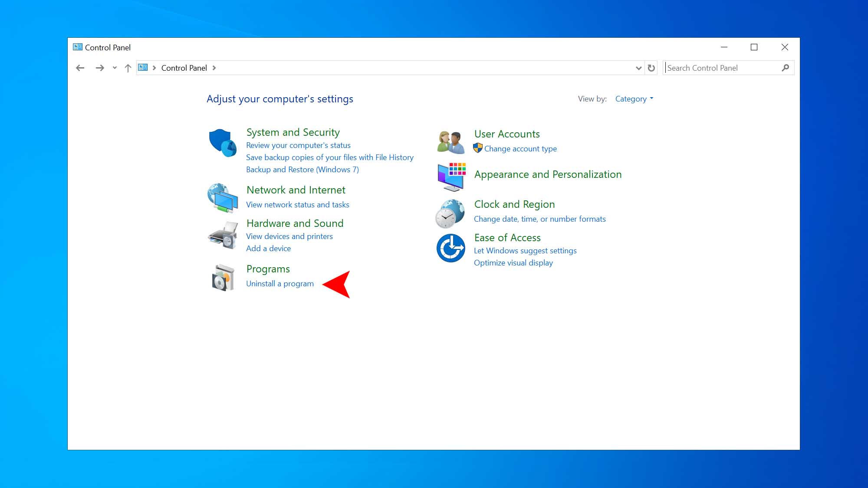The height and width of the screenshot is (488, 868).
Task: Open the View by Category dropdown
Action: click(x=634, y=99)
